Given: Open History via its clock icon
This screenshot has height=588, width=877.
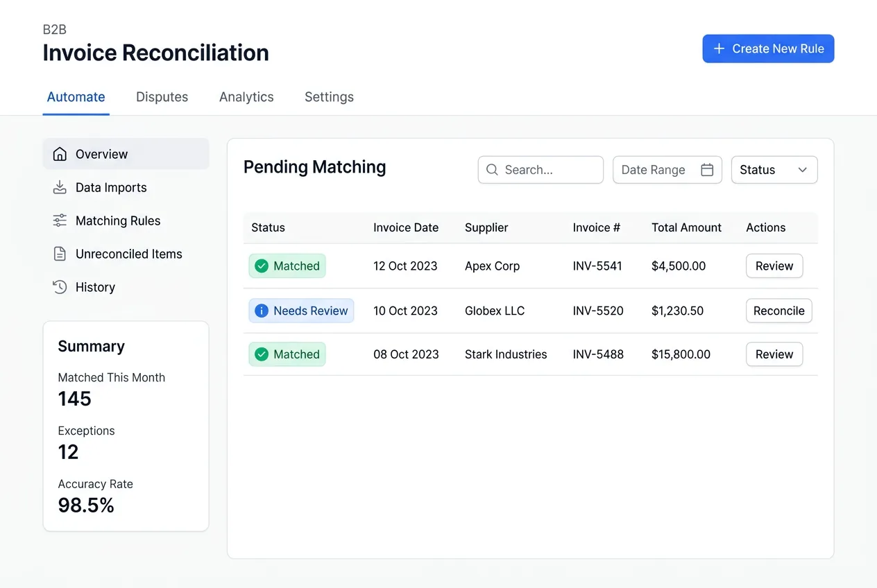Looking at the screenshot, I should [61, 287].
